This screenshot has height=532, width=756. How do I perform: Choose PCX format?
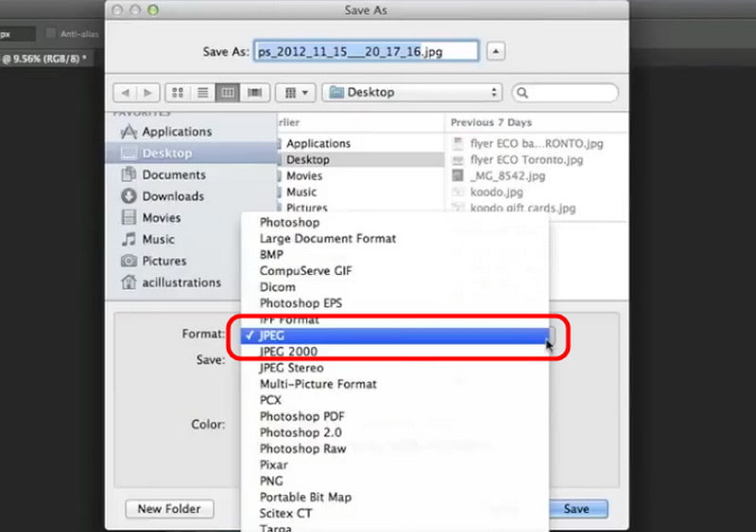coord(394,401)
